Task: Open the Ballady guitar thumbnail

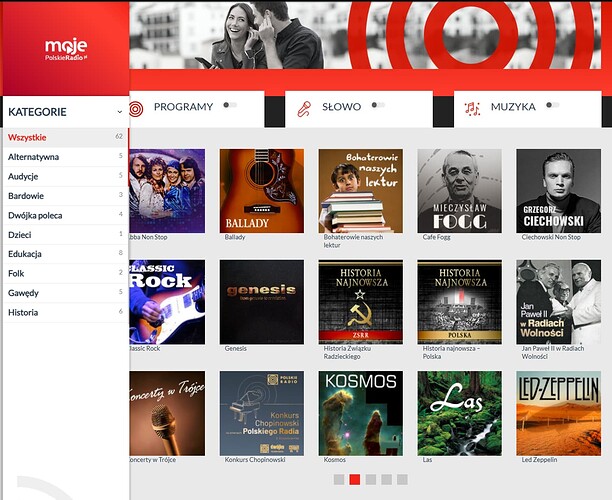Action: (x=261, y=191)
